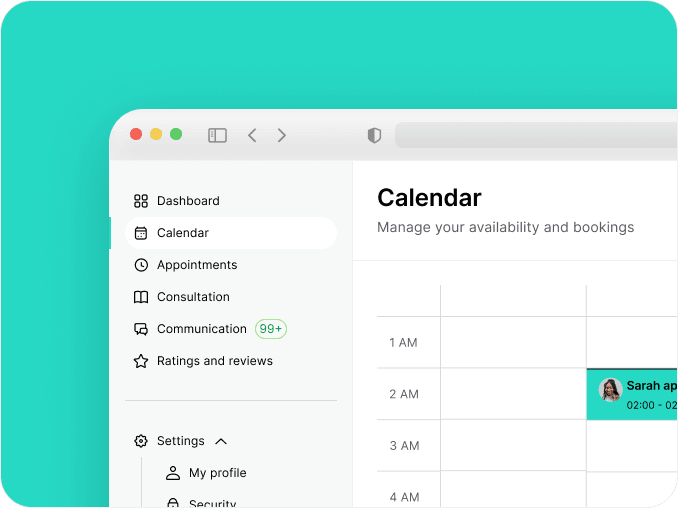The height and width of the screenshot is (508, 678).
Task: Click the My profile person icon
Action: [173, 473]
